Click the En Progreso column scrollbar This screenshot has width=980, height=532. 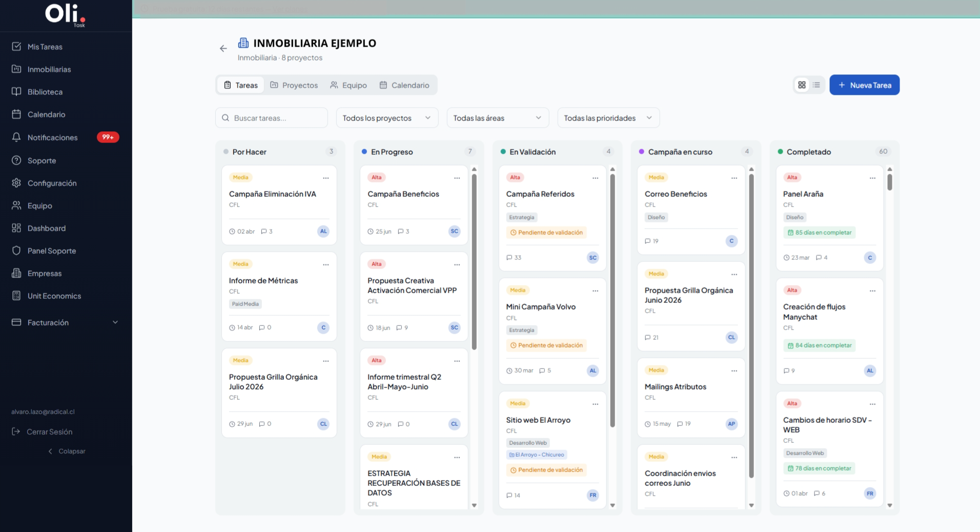point(474,261)
